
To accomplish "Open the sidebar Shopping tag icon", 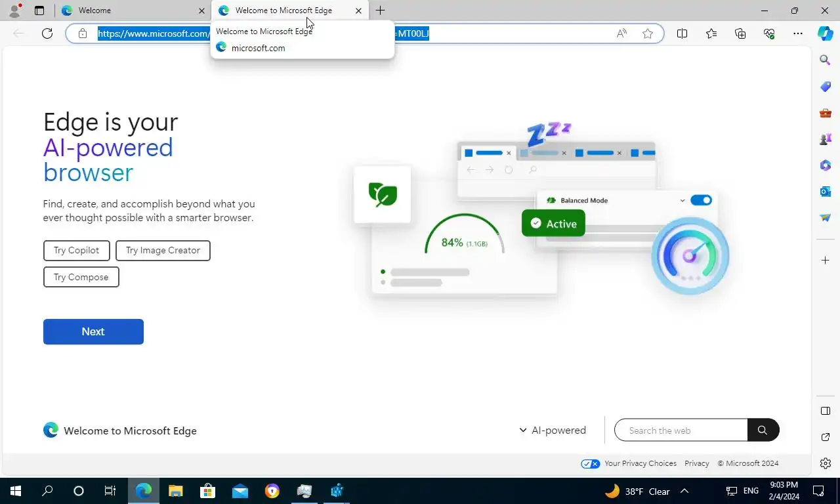I will 826,87.
